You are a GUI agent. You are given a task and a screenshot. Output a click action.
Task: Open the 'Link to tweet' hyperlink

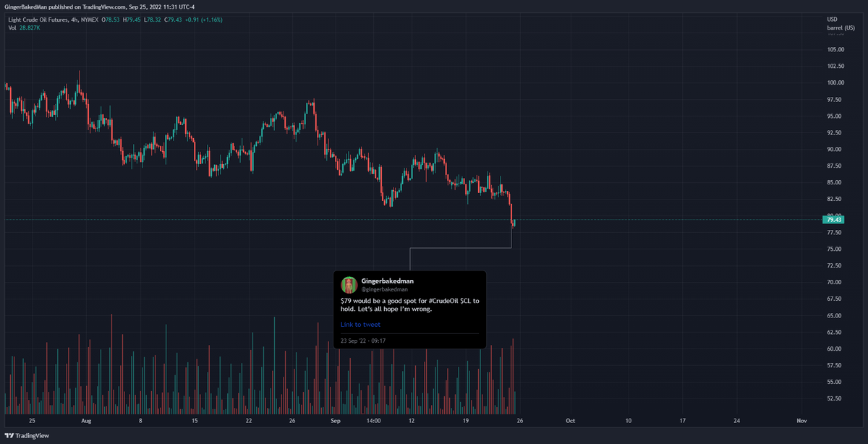pos(360,325)
